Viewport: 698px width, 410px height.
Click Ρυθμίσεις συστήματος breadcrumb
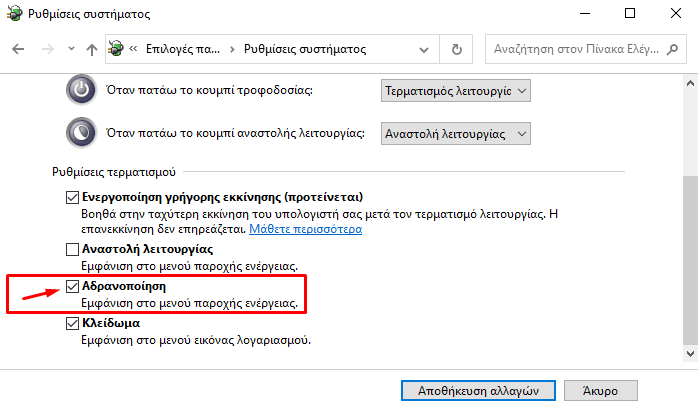pyautogui.click(x=305, y=49)
